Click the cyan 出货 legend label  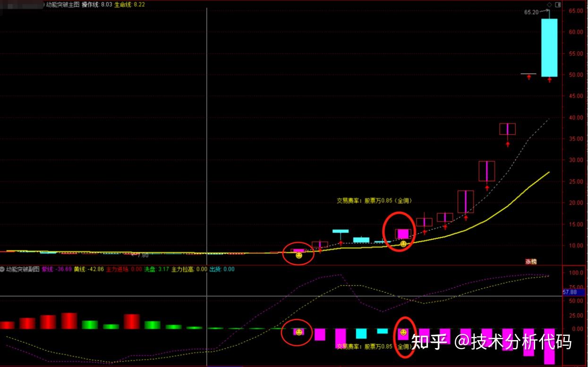[215, 269]
